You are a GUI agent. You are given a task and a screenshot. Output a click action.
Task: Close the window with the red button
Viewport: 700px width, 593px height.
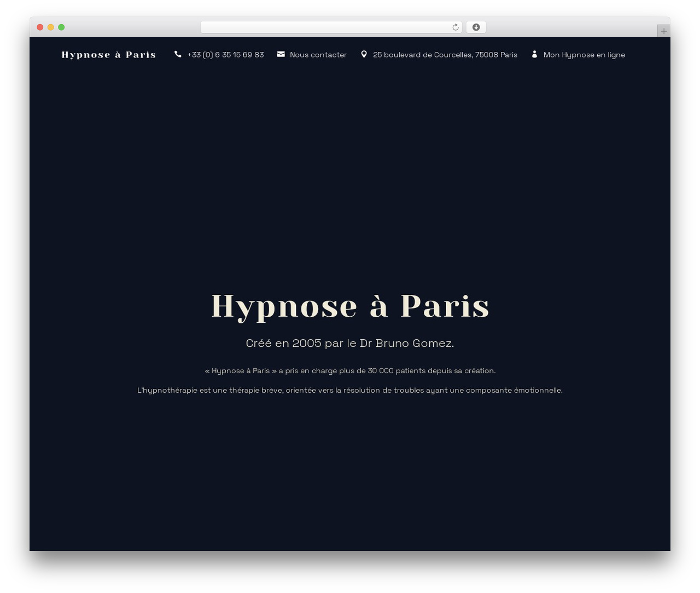coord(40,27)
